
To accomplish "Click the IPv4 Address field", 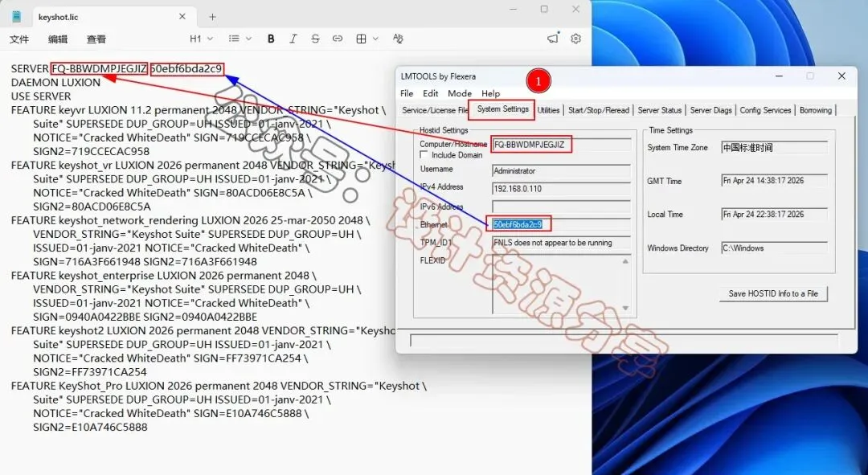I will (x=561, y=189).
